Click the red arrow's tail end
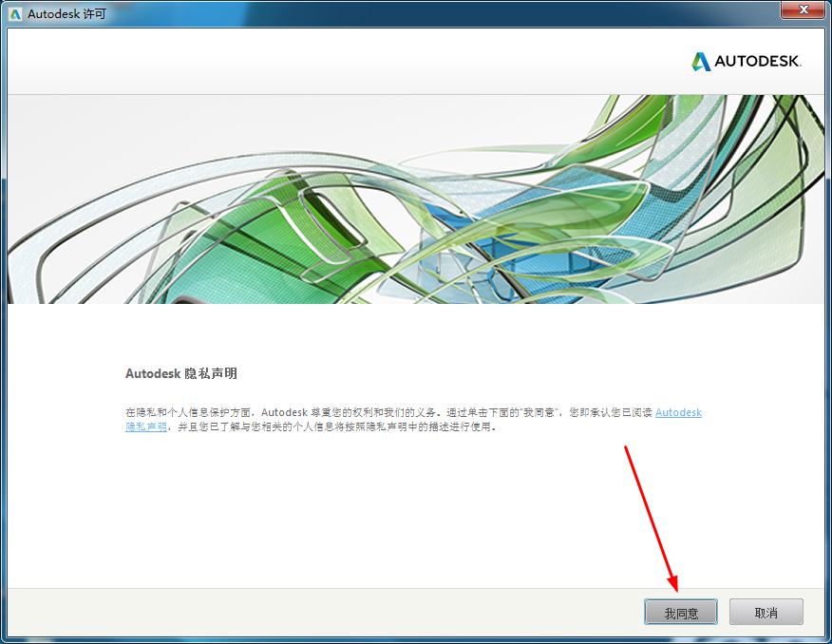Image resolution: width=832 pixels, height=644 pixels. [x=625, y=446]
